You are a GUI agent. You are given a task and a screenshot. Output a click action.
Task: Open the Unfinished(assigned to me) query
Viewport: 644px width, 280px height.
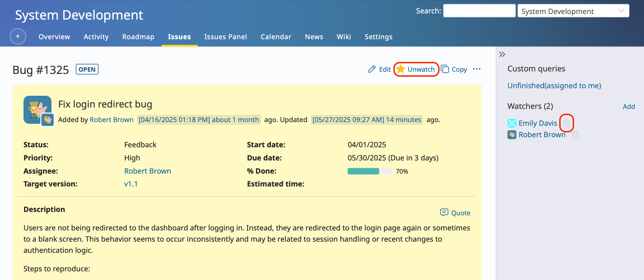point(554,86)
